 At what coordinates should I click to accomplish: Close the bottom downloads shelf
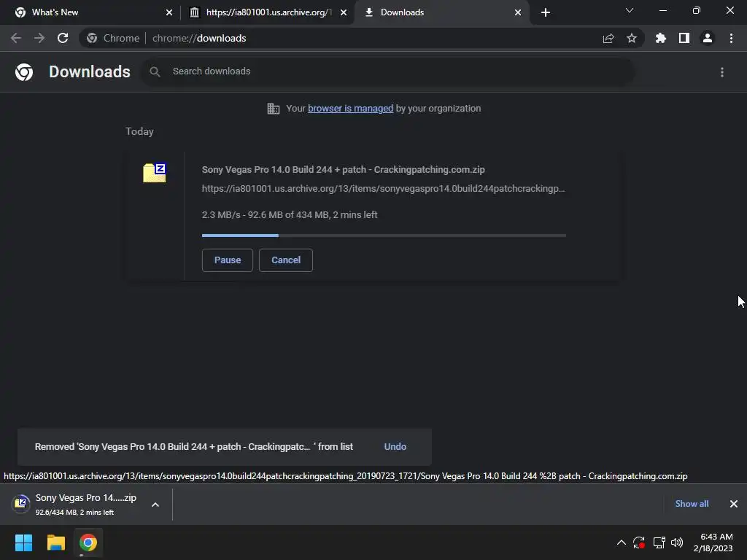734,504
